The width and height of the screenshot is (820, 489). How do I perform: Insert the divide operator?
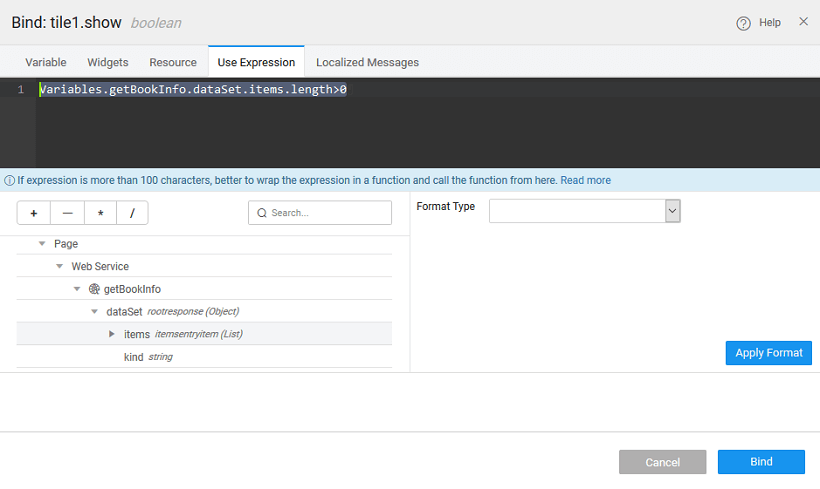tap(132, 213)
